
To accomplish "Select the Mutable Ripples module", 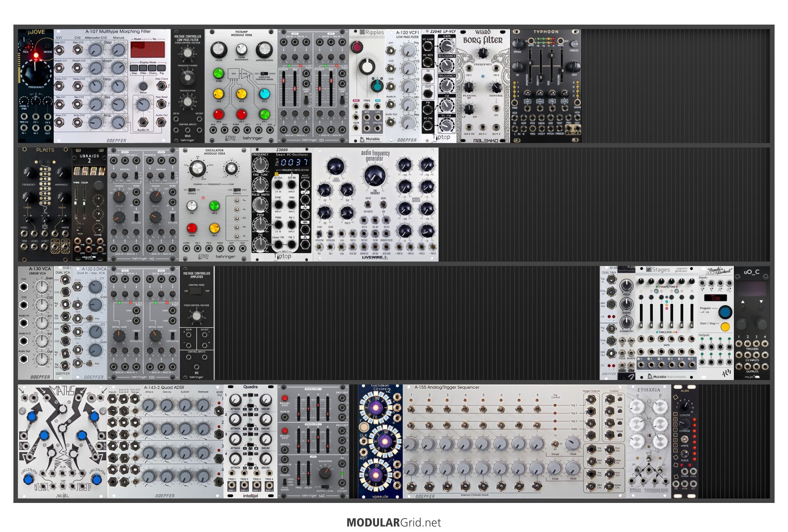I will coord(367,86).
